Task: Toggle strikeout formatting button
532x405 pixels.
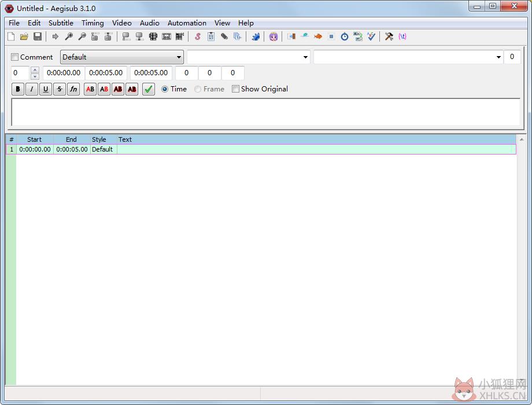Action: pos(60,89)
